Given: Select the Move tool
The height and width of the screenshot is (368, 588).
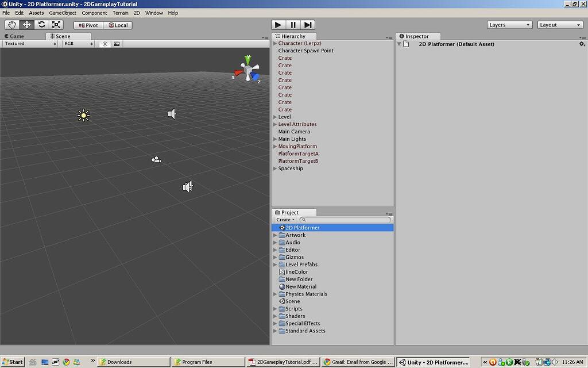Looking at the screenshot, I should [26, 24].
